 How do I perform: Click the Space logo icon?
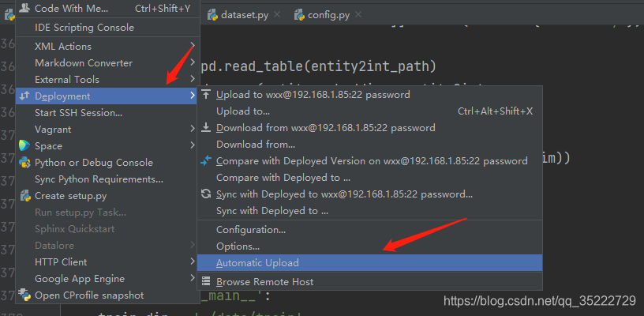(x=24, y=145)
